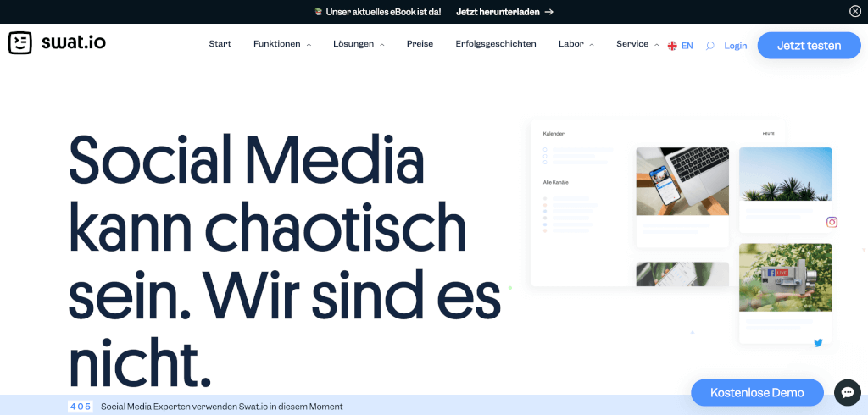This screenshot has width=868, height=415.
Task: Click the Twitter bird icon
Action: tap(818, 343)
